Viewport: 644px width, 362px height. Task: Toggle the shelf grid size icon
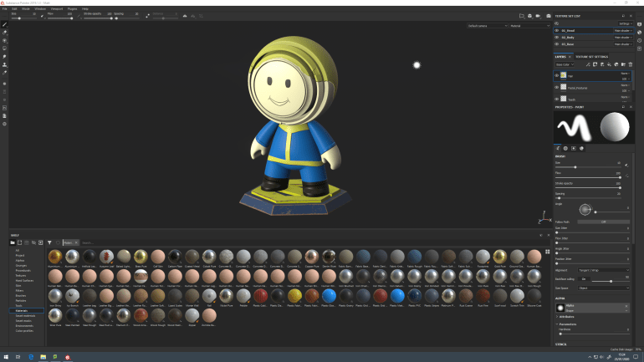(548, 252)
